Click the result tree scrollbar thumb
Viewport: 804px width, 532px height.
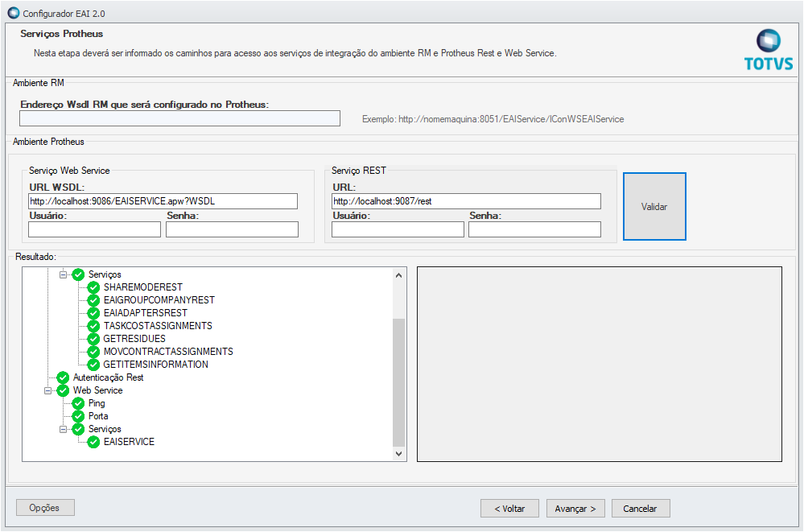point(399,382)
